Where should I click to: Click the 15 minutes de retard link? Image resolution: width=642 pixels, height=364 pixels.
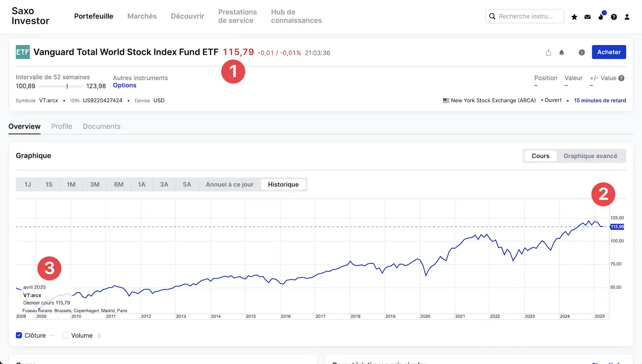click(600, 101)
